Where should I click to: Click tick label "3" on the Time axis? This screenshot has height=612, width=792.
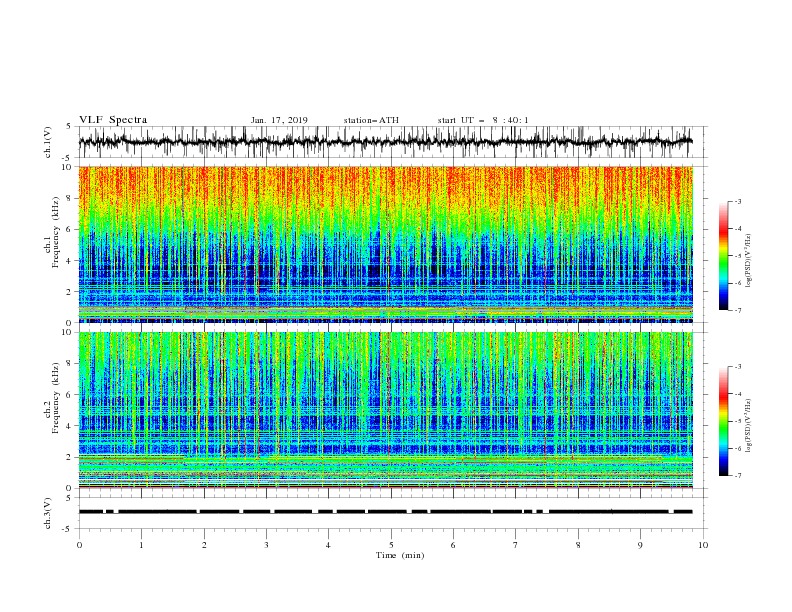click(266, 545)
